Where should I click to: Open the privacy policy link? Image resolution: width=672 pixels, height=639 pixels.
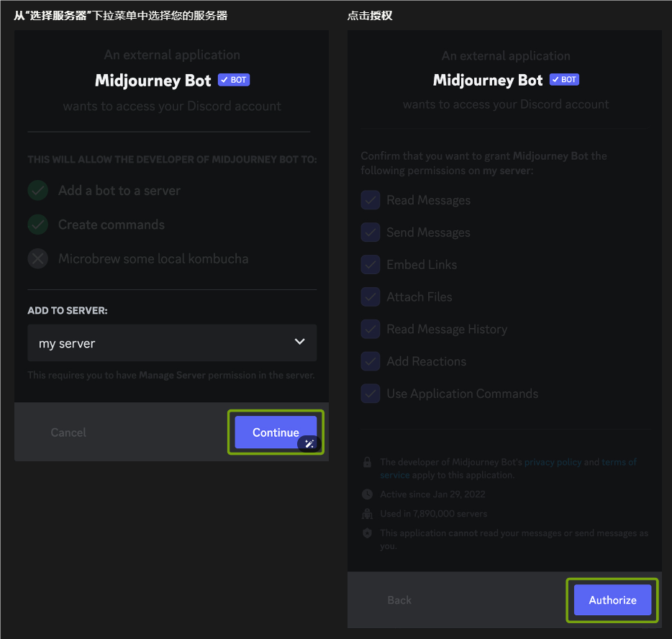[553, 462]
